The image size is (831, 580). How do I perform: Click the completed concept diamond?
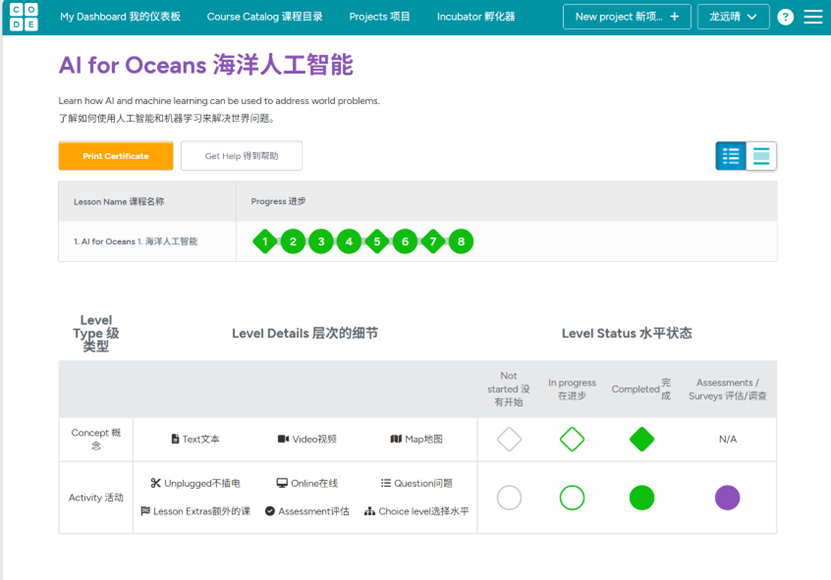pos(642,439)
